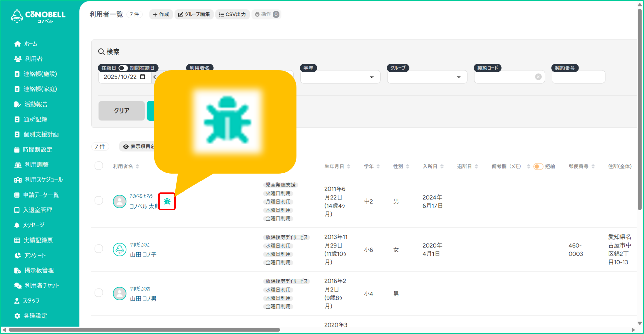This screenshot has width=644, height=334.
Task: Click the bug icon beside コノベル 太郎
Action: [x=167, y=201]
